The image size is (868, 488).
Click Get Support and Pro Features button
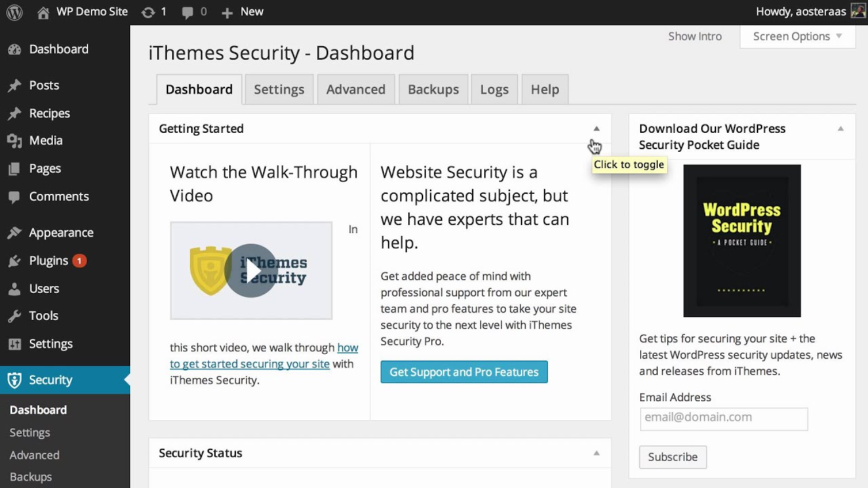point(464,372)
